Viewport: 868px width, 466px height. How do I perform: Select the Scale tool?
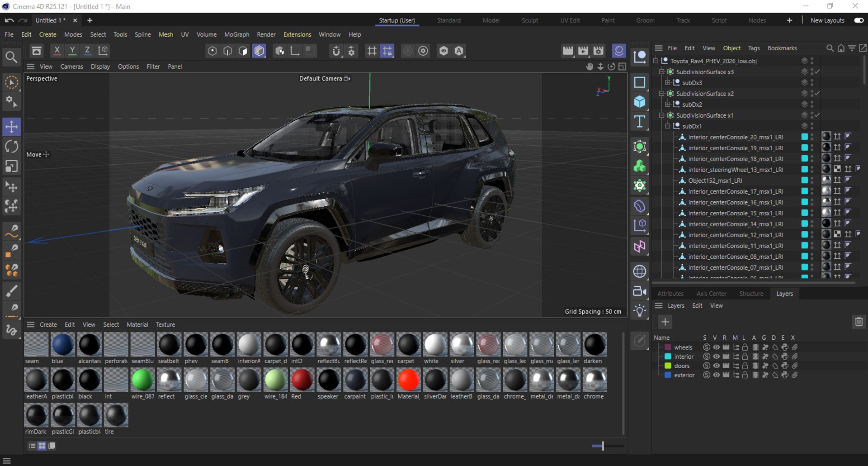(11, 166)
